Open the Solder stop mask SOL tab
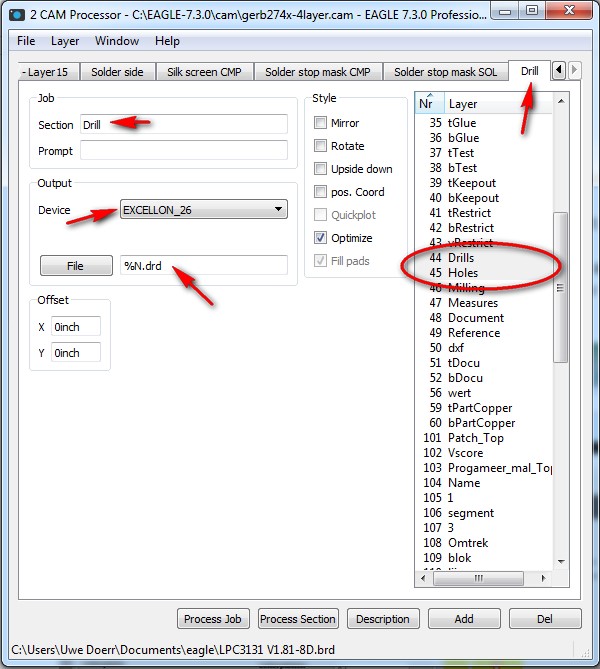Image resolution: width=600 pixels, height=669 pixels. (x=445, y=72)
